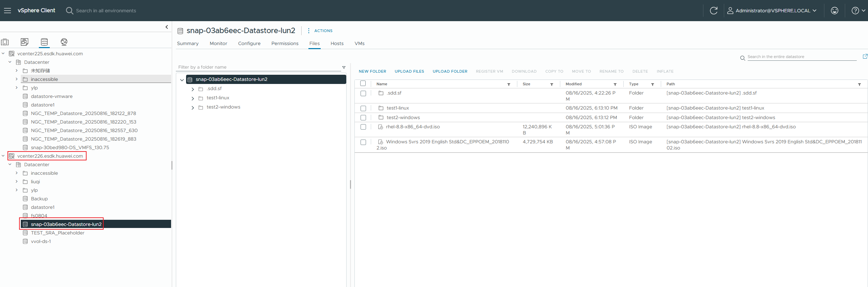The height and width of the screenshot is (287, 868).
Task: Collapse the snap-03ab6eec-Datastore-lun2 file tree root
Action: [182, 80]
